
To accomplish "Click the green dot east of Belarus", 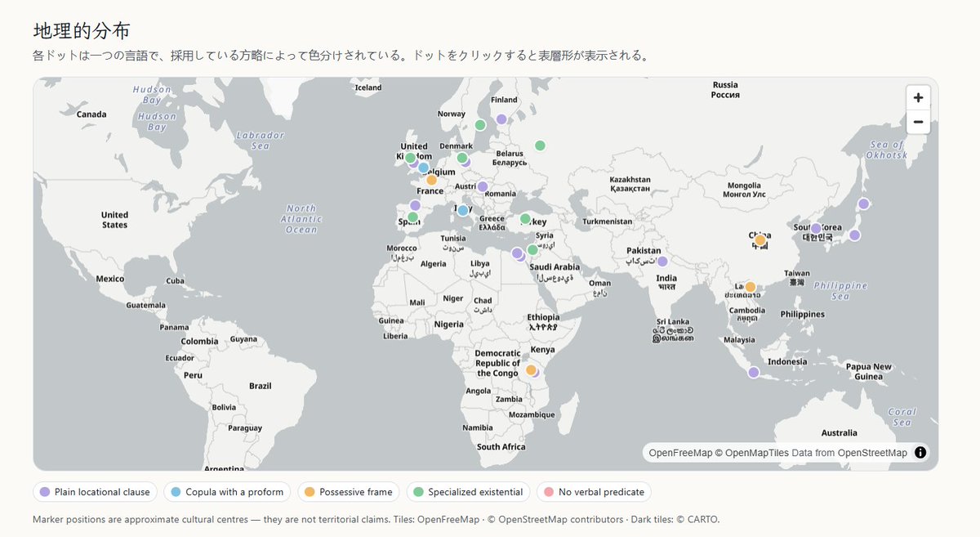I will click(x=540, y=145).
